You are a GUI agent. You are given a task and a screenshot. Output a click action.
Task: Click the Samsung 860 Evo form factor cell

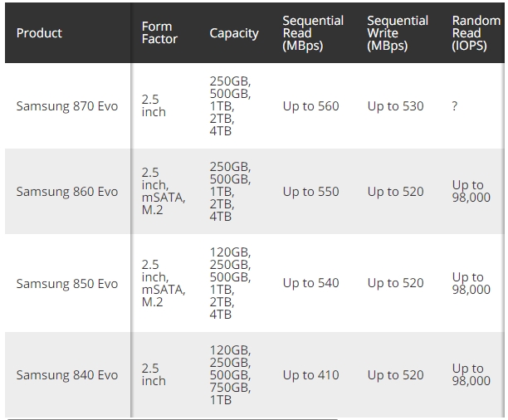pyautogui.click(x=163, y=192)
